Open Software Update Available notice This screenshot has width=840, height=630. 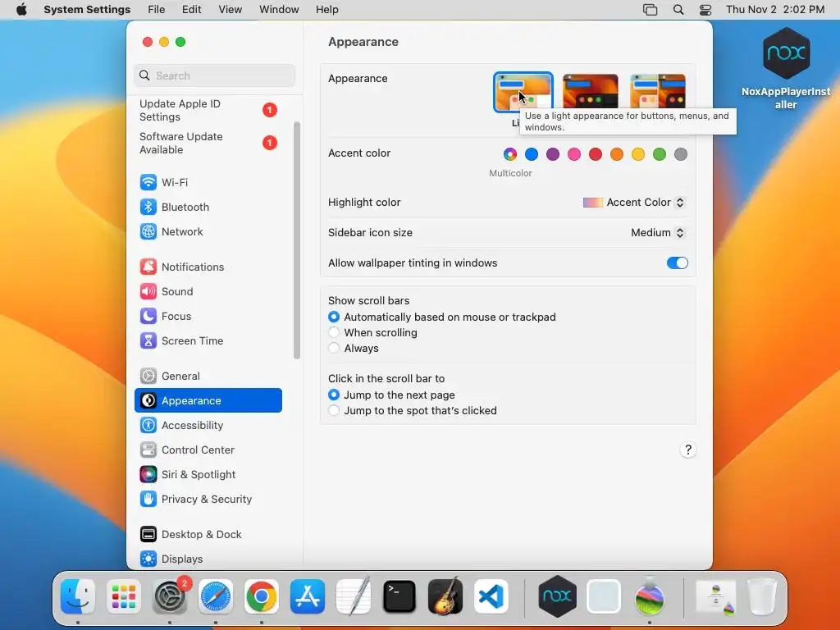tap(208, 143)
